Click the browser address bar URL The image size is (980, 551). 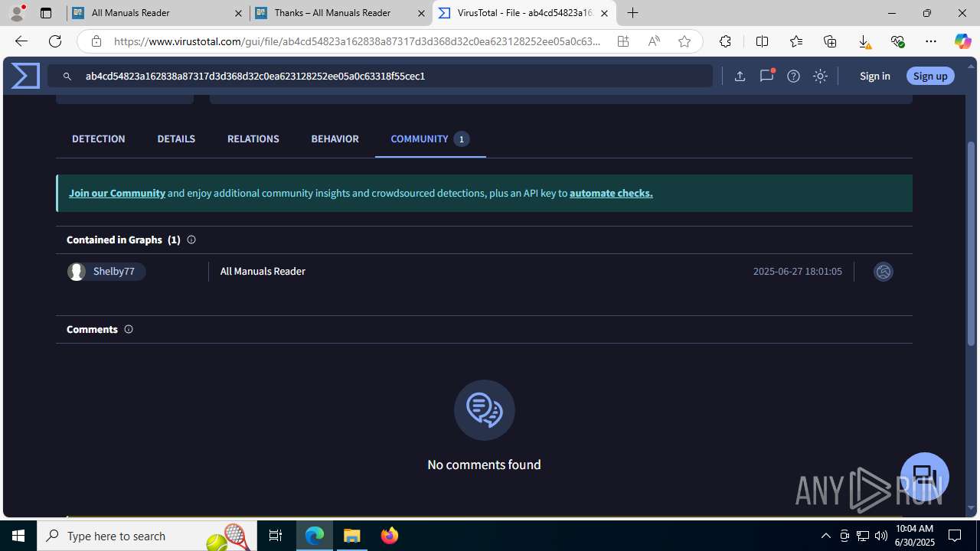pyautogui.click(x=357, y=41)
